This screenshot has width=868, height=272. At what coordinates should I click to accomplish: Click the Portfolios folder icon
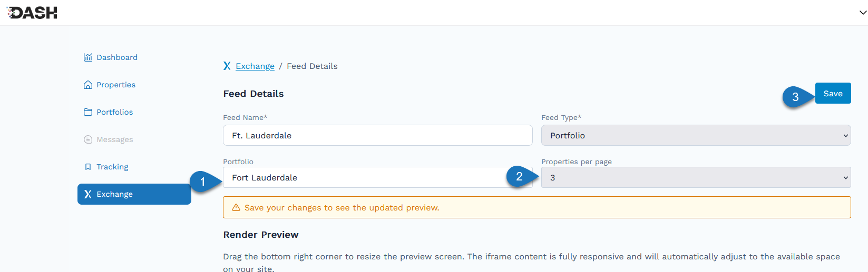pyautogui.click(x=88, y=112)
